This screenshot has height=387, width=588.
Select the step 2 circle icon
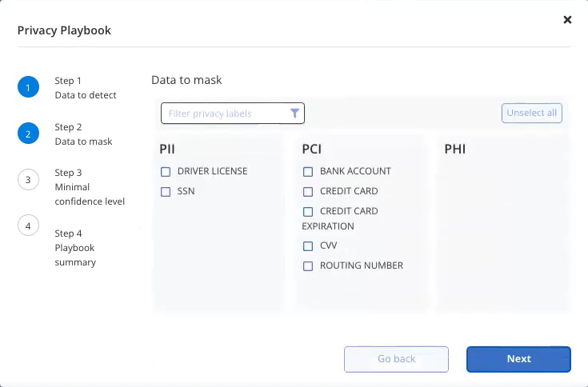(x=28, y=134)
